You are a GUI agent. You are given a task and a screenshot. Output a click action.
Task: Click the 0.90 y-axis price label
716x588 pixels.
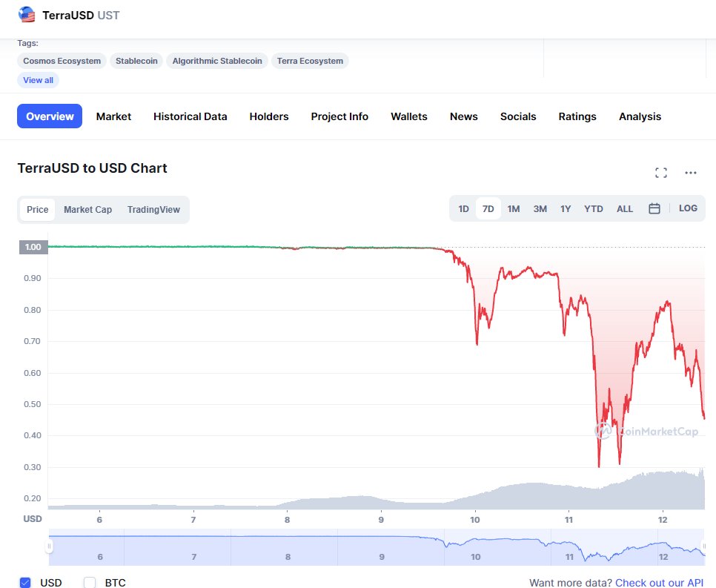point(33,278)
